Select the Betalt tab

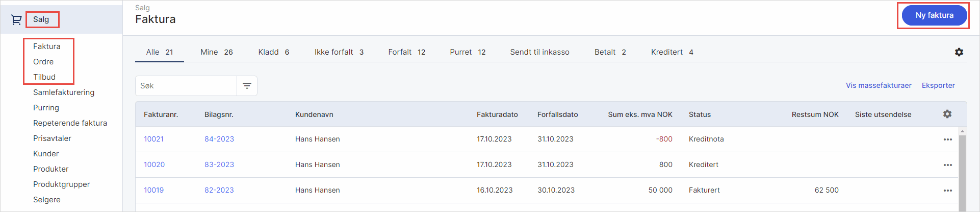pyautogui.click(x=610, y=52)
